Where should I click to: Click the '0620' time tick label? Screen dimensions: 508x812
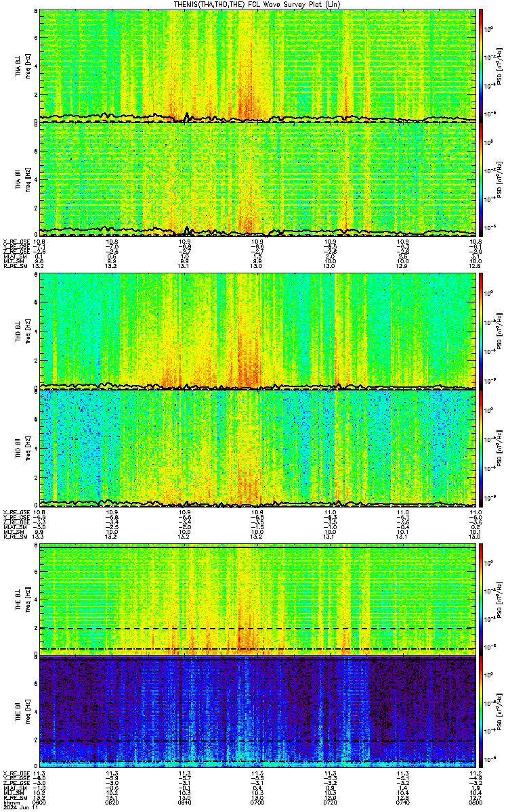[112, 803]
